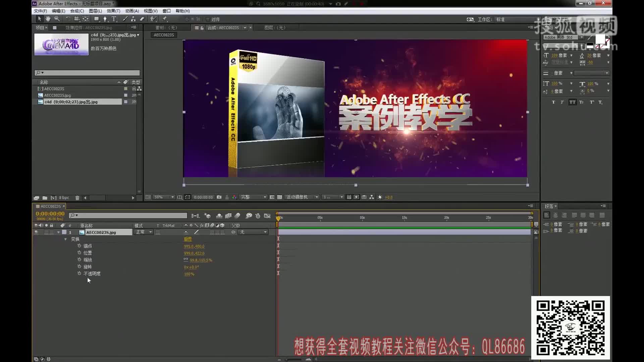This screenshot has width=644, height=362.
Task: Select the Unified Camera tool
Action: 77,19
